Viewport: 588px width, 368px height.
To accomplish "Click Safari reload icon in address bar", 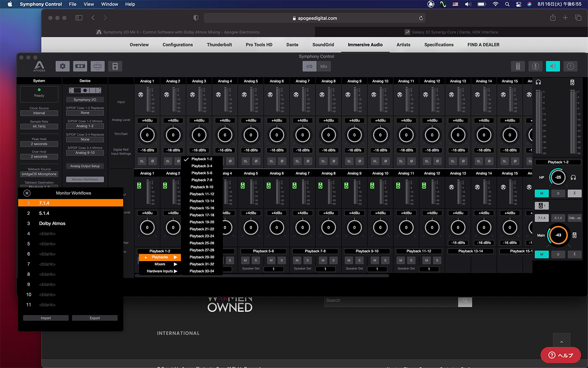I will pos(421,18).
